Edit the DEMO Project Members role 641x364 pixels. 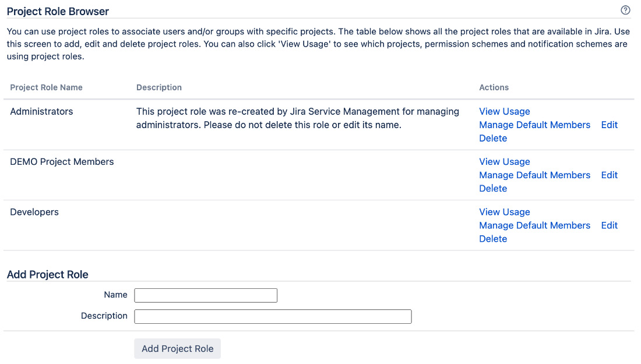point(609,175)
